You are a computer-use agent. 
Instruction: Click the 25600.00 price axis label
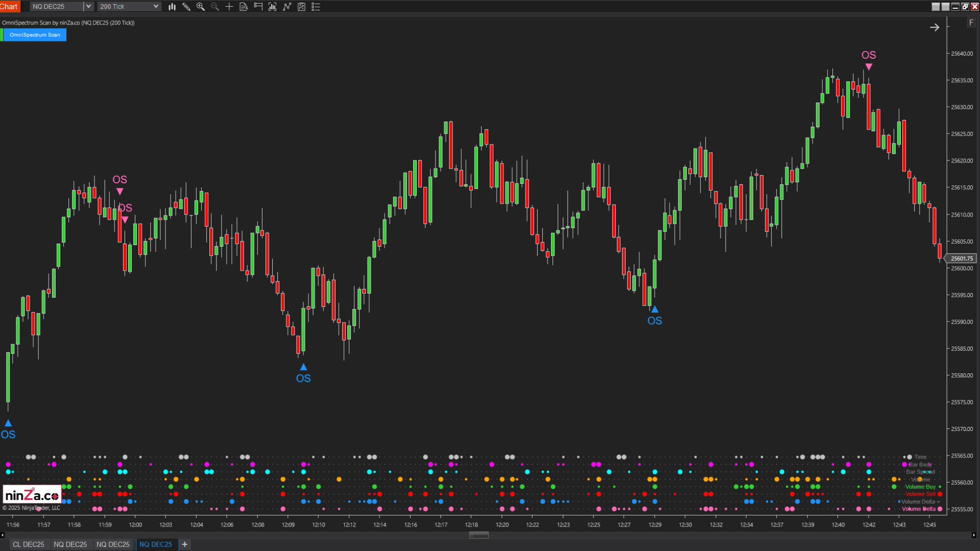click(962, 269)
